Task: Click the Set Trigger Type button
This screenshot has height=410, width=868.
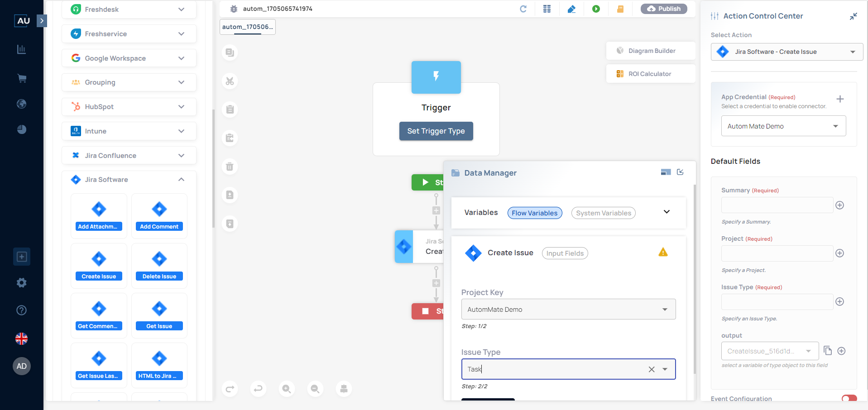Action: pyautogui.click(x=436, y=131)
